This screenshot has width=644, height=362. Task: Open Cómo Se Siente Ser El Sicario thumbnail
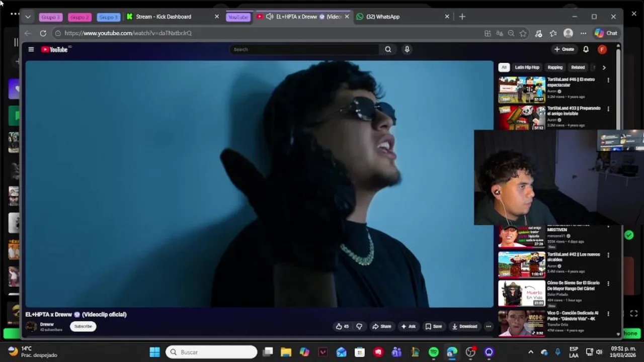pyautogui.click(x=522, y=294)
